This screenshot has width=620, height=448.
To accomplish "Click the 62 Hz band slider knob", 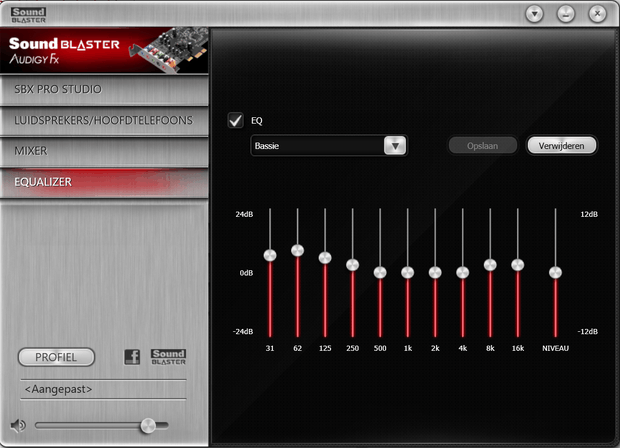I will (297, 250).
